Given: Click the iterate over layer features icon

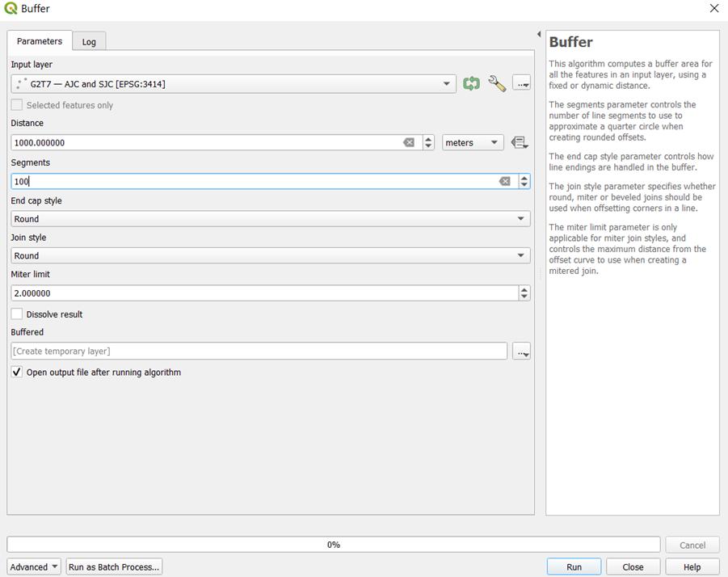Looking at the screenshot, I should (471, 83).
